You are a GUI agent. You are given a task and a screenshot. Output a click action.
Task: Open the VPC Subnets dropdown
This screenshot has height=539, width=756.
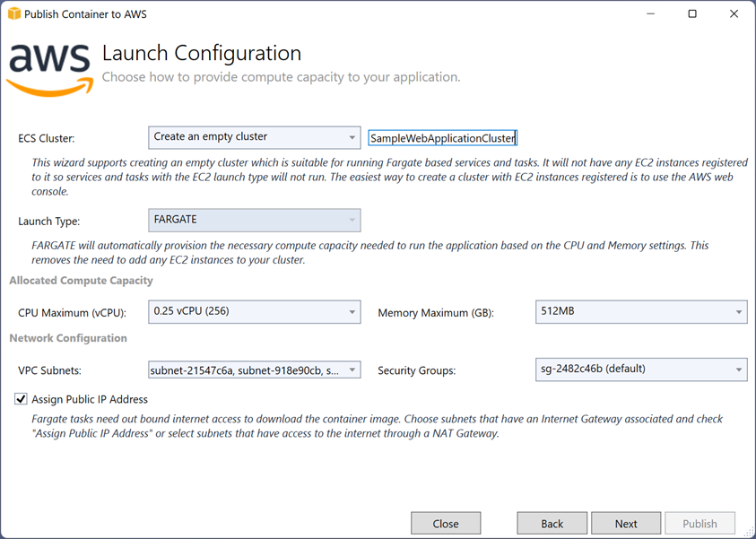click(254, 369)
